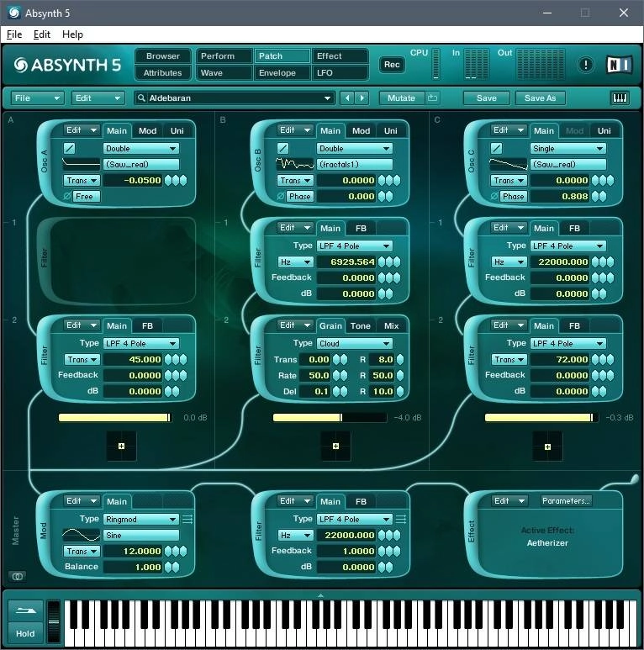The width and height of the screenshot is (644, 650).
Task: Toggle Osc C Phase mode button
Action: tap(513, 197)
